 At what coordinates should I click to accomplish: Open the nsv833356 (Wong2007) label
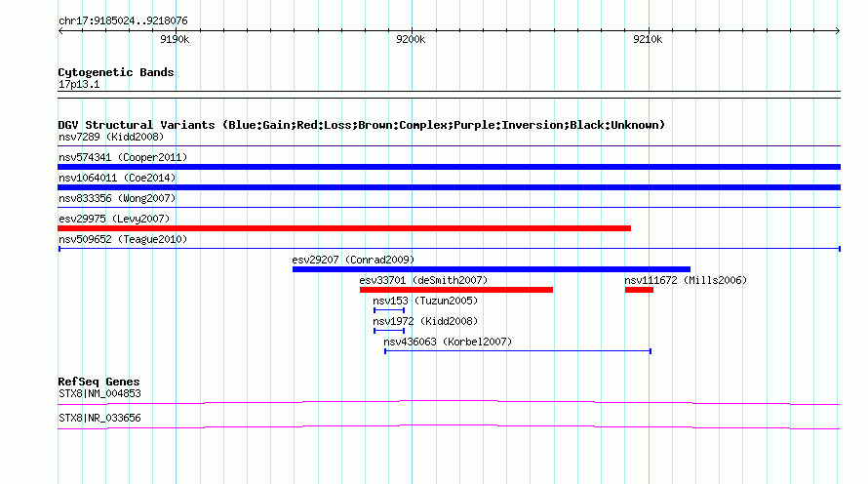tap(117, 198)
